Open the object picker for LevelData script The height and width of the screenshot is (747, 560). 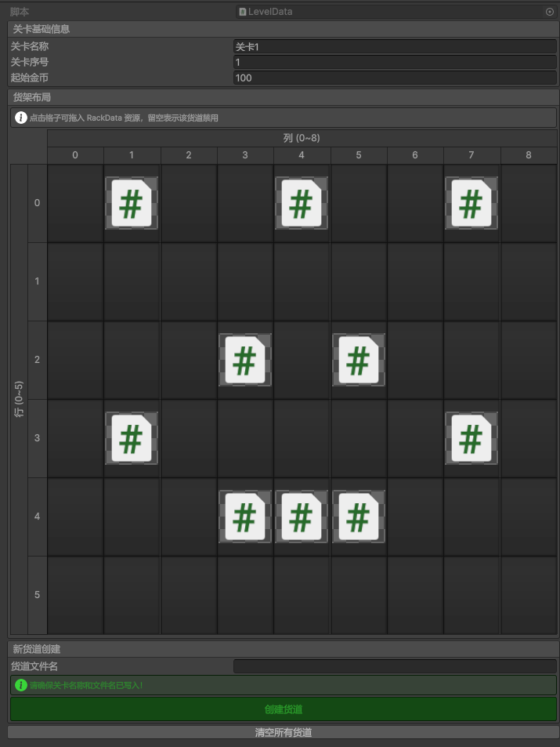(549, 12)
